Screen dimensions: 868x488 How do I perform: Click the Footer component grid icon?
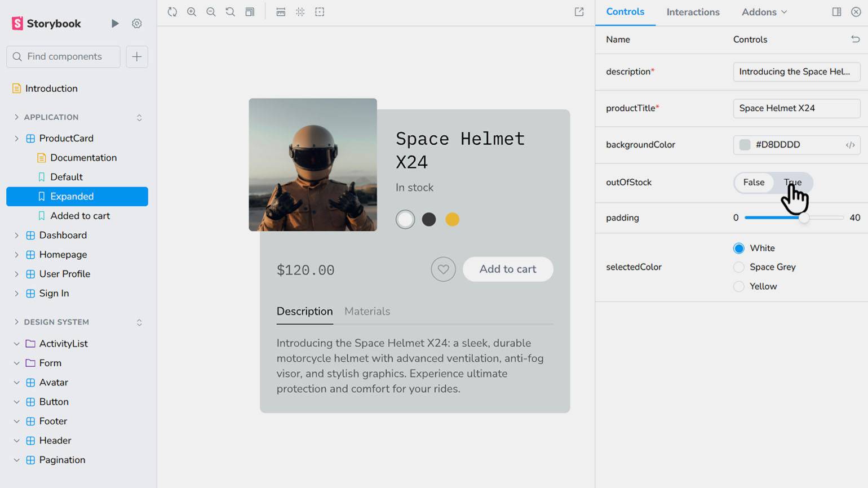click(30, 421)
